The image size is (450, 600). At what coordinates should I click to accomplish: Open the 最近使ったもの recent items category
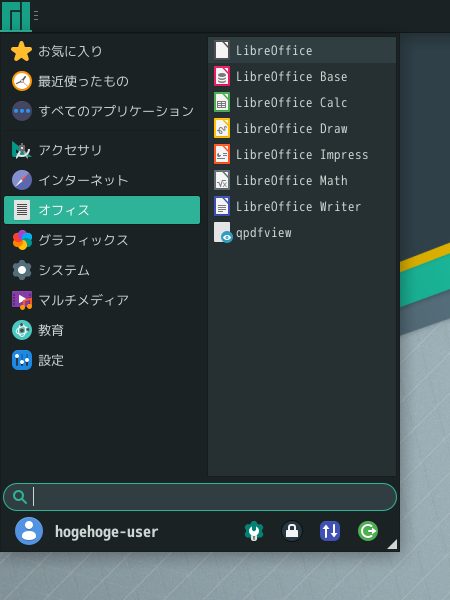(102, 81)
